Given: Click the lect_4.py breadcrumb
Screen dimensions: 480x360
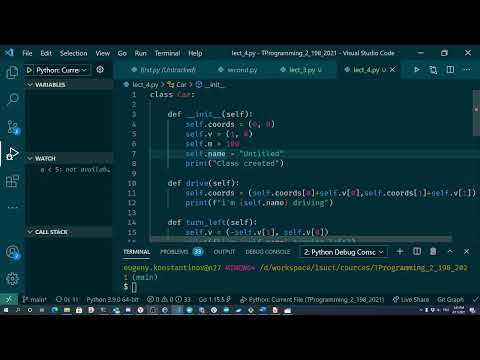Looking at the screenshot, I should coord(141,85).
